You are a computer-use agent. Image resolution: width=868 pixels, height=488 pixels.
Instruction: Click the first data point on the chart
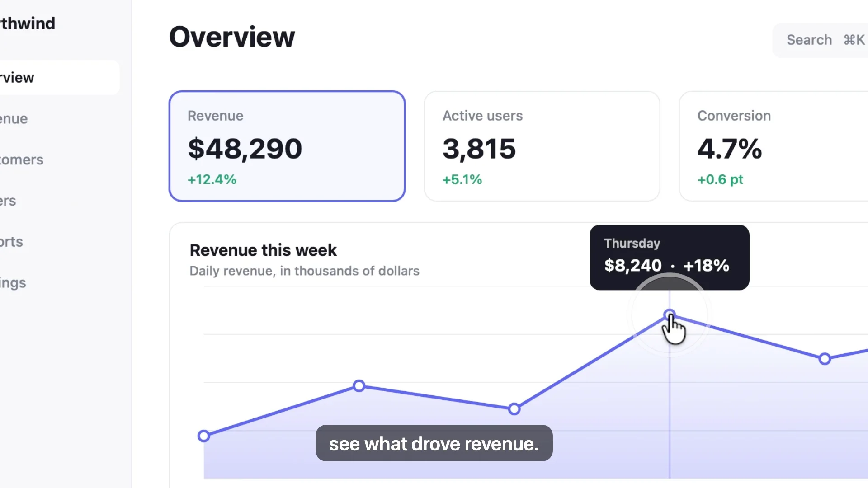point(204,436)
